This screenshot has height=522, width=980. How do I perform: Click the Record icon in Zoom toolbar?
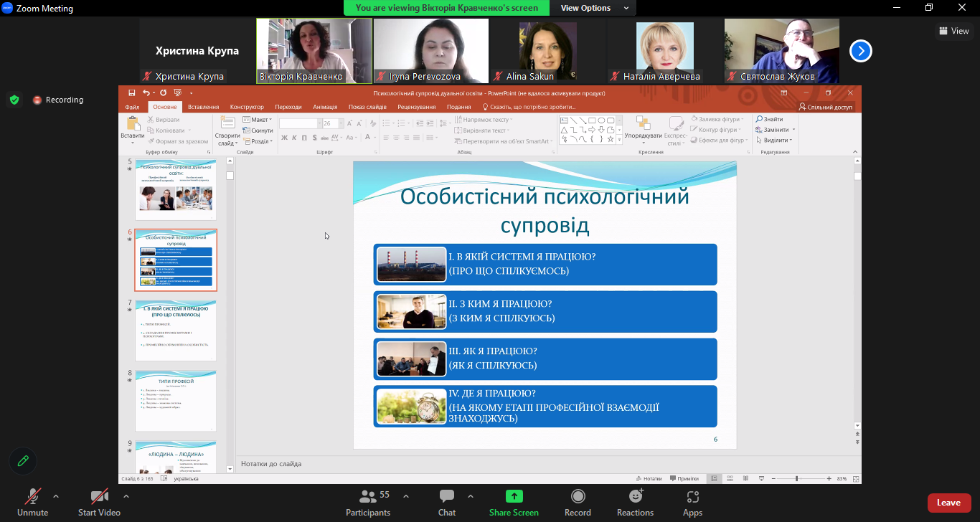[578, 496]
